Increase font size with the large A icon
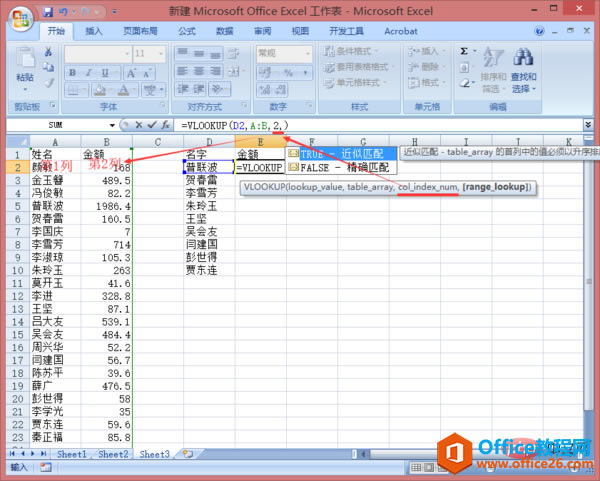Viewport: 600px width, 481px height. pos(131,73)
